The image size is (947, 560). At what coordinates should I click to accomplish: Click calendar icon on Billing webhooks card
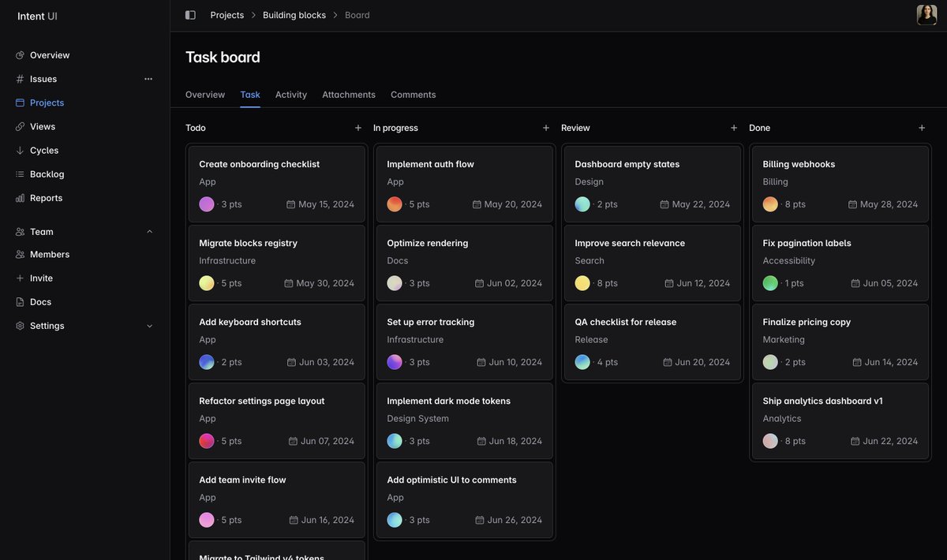pyautogui.click(x=852, y=204)
